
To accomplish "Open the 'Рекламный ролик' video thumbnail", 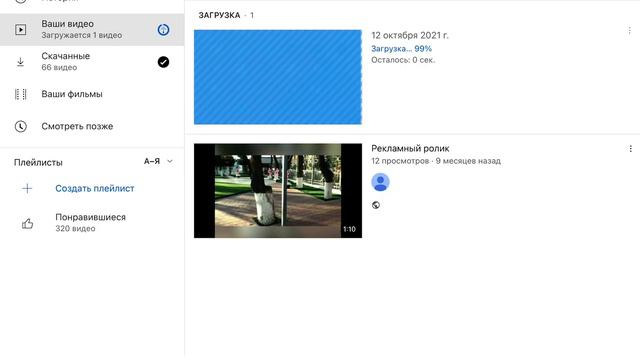I will [x=278, y=191].
